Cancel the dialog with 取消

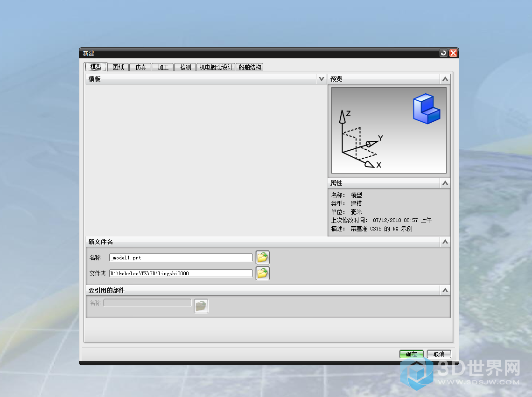[439, 354]
